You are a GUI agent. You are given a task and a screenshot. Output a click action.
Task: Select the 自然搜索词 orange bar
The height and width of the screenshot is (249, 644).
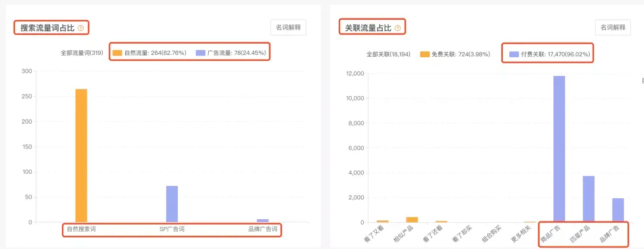pyautogui.click(x=81, y=156)
